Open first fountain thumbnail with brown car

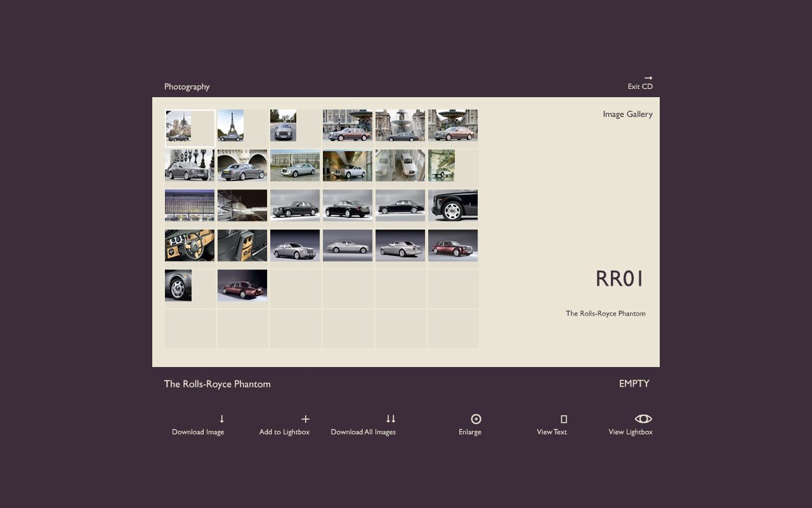click(348, 126)
